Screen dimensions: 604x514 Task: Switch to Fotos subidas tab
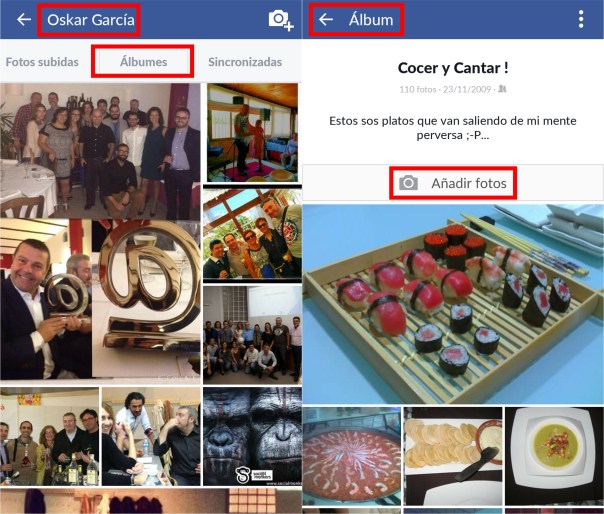click(42, 62)
